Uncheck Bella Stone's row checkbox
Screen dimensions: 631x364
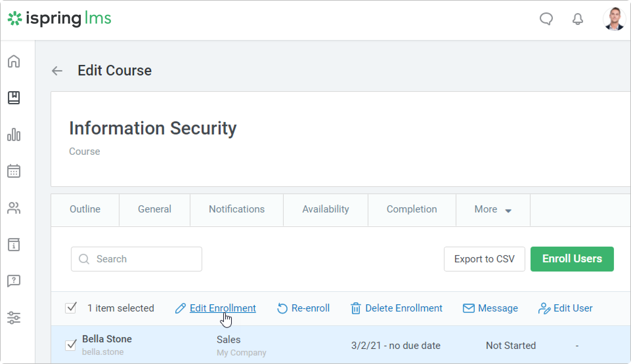click(71, 345)
